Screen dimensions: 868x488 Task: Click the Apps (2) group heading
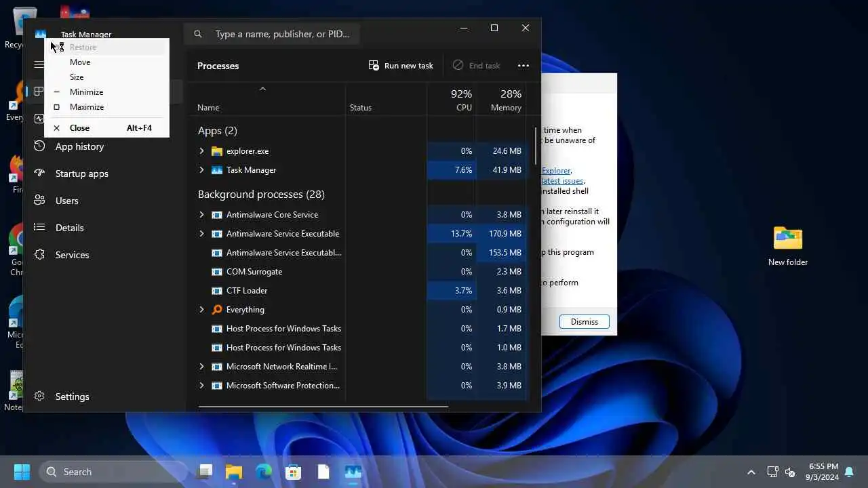point(217,131)
